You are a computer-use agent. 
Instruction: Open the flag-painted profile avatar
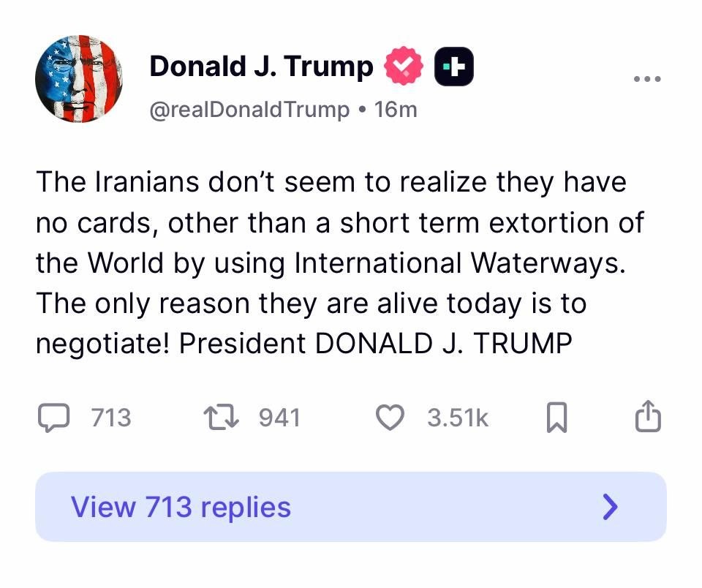click(79, 78)
